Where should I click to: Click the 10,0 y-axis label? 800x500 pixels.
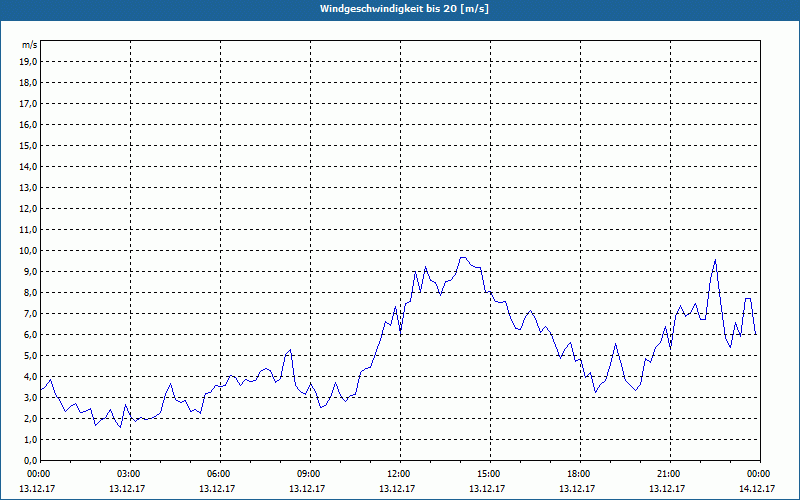pyautogui.click(x=28, y=251)
